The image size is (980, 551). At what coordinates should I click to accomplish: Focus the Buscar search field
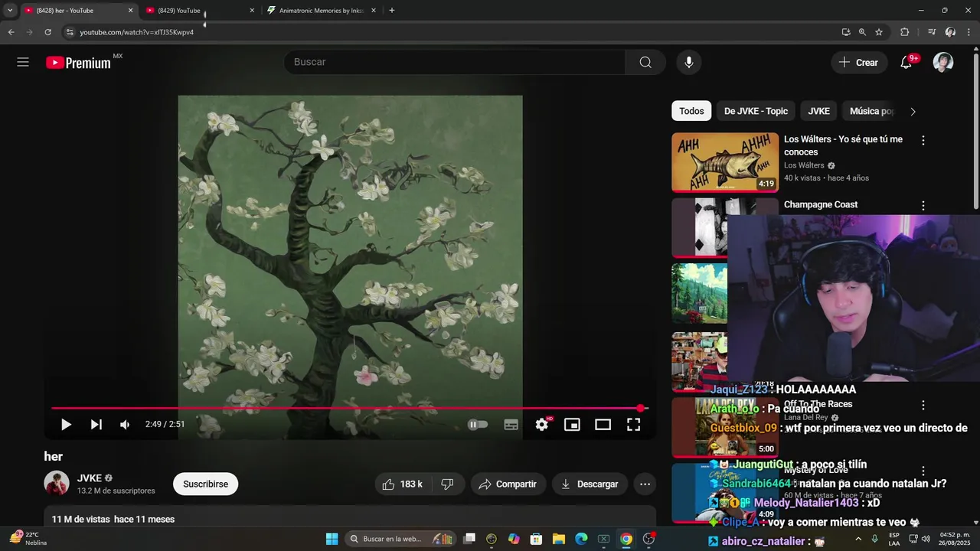click(455, 62)
